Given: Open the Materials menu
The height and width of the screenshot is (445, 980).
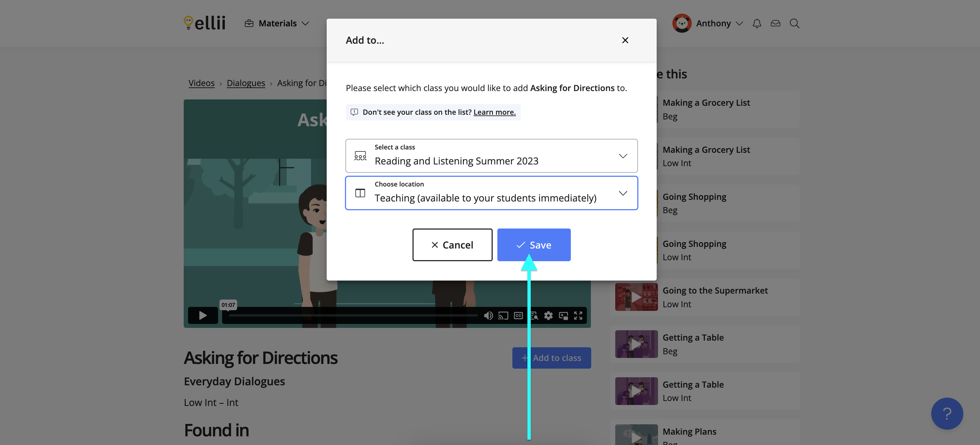Looking at the screenshot, I should coord(277,24).
